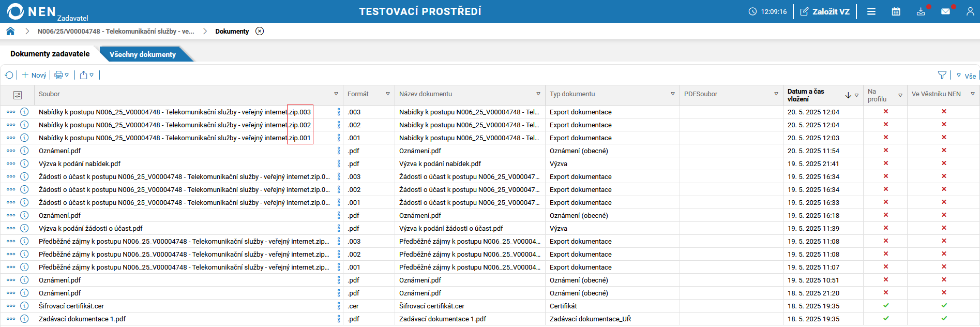Show info for Šifrovací certifikát.cer row

point(24,306)
